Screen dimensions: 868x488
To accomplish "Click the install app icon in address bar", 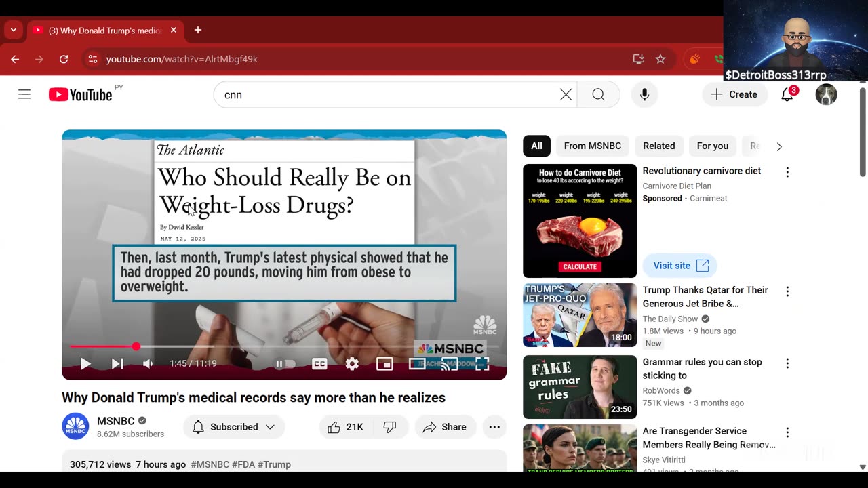I will click(638, 59).
